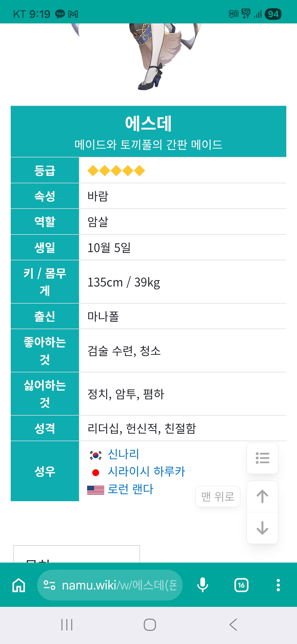Tap the United States flag icon

pyautogui.click(x=96, y=490)
